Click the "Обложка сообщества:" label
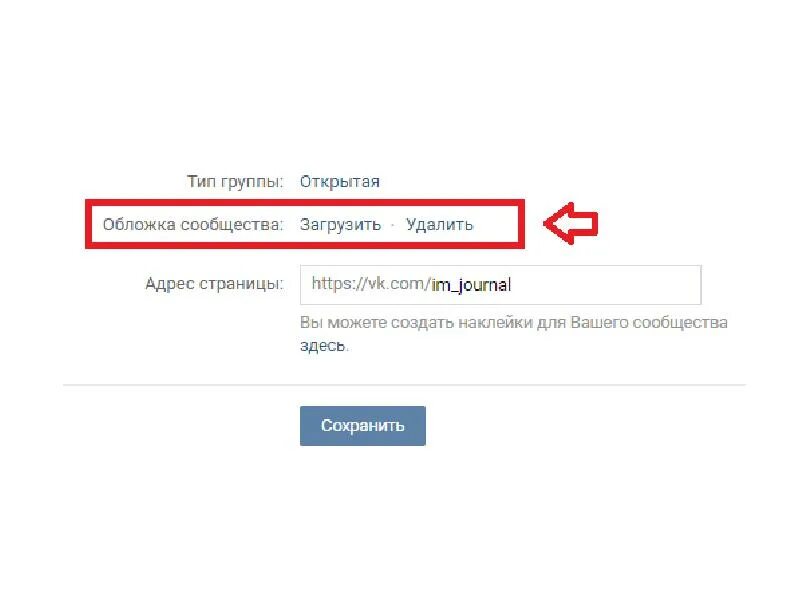Image resolution: width=800 pixels, height=600 pixels. 193,224
